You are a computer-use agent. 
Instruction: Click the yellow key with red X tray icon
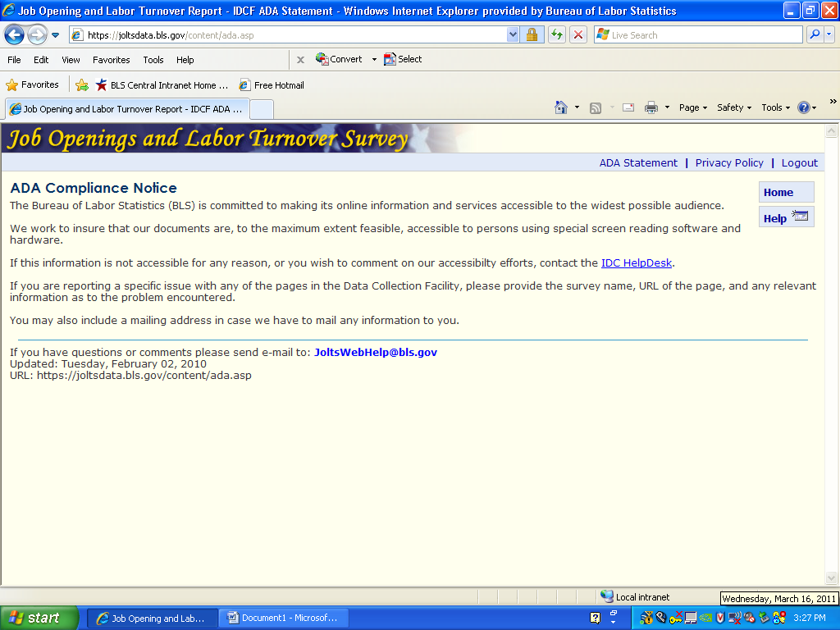coord(676,619)
